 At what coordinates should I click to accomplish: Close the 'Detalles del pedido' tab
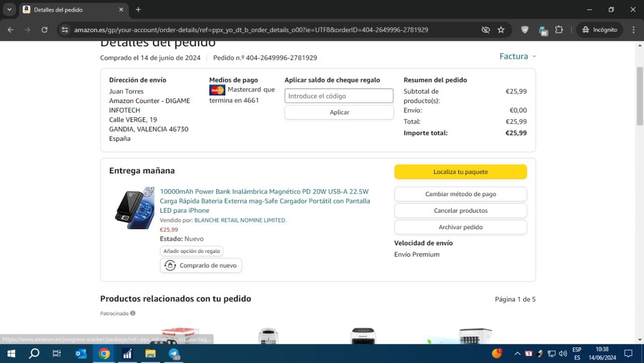tap(121, 10)
